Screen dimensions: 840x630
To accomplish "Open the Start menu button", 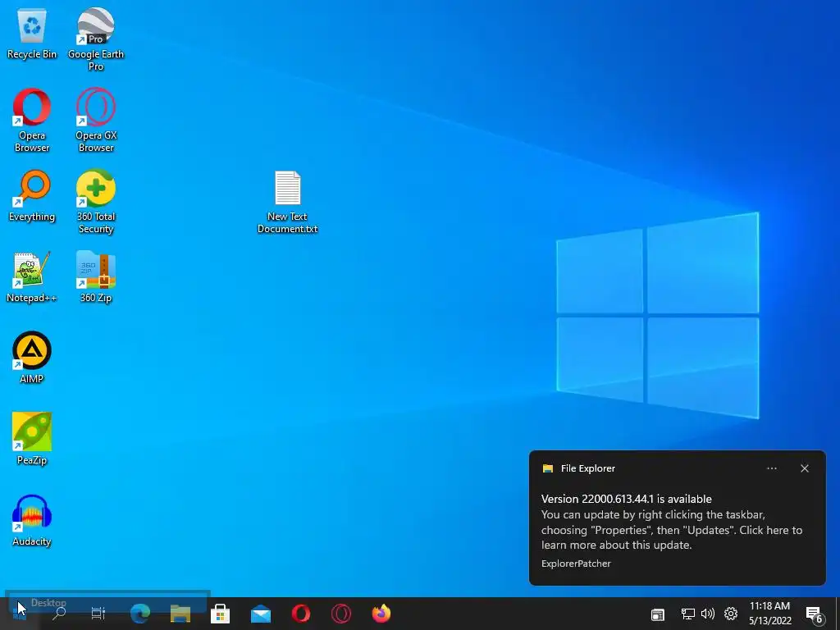I will (x=20, y=614).
